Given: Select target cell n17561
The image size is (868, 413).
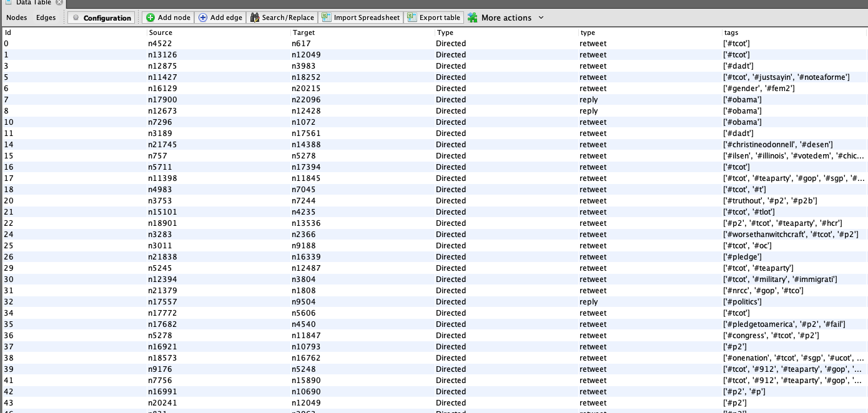Looking at the screenshot, I should [306, 134].
